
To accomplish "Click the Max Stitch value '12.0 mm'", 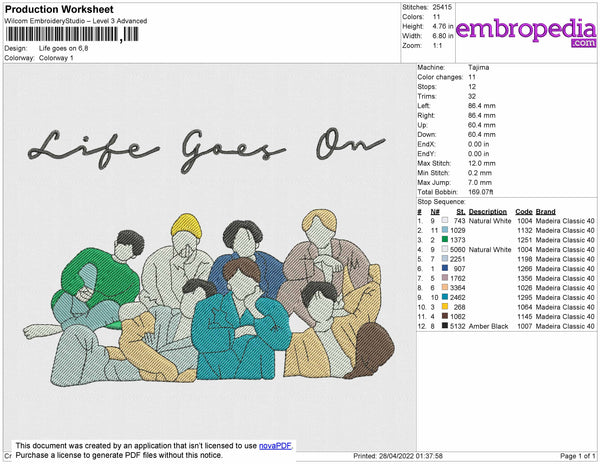I will click(x=481, y=163).
